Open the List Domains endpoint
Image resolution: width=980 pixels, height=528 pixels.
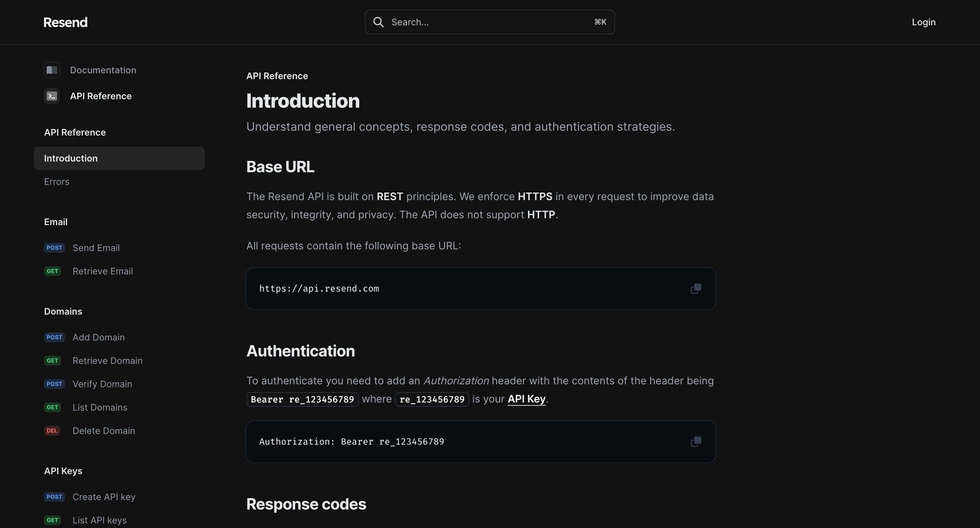click(100, 407)
